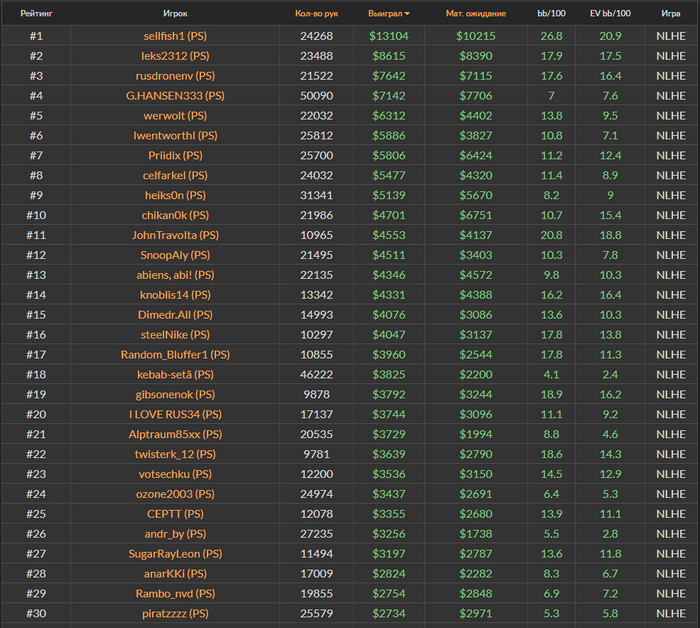The image size is (700, 628).
Task: Sort by Мат. ожидание column header
Action: click(x=475, y=14)
